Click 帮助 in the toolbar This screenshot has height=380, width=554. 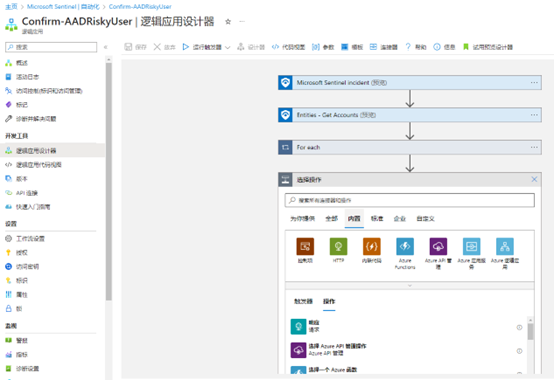point(416,47)
